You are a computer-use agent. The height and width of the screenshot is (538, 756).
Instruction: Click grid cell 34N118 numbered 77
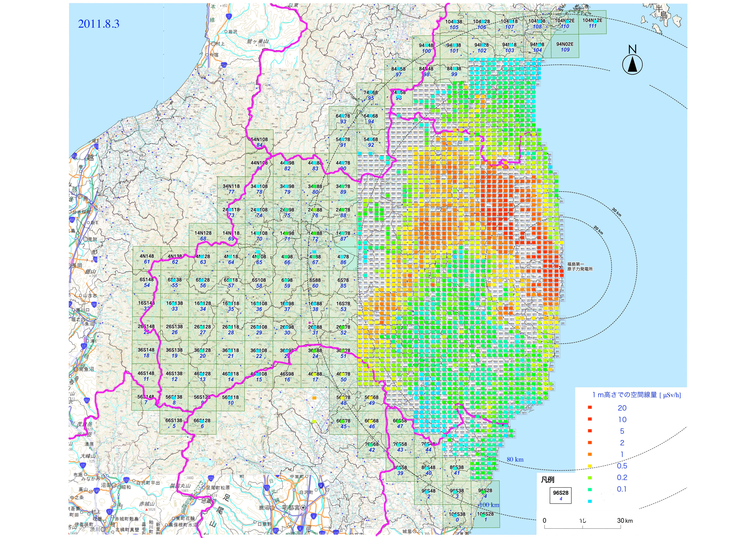(231, 189)
